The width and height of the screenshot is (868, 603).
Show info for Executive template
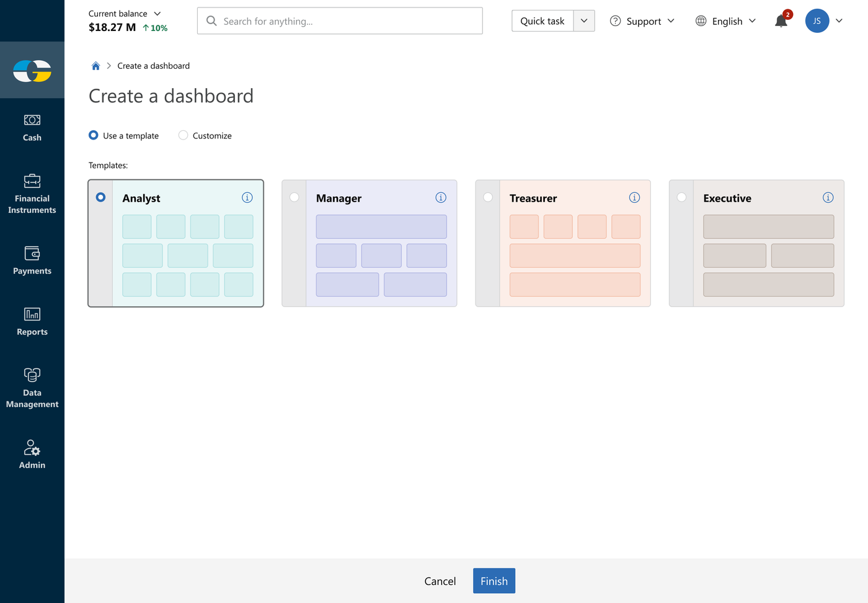(x=828, y=198)
